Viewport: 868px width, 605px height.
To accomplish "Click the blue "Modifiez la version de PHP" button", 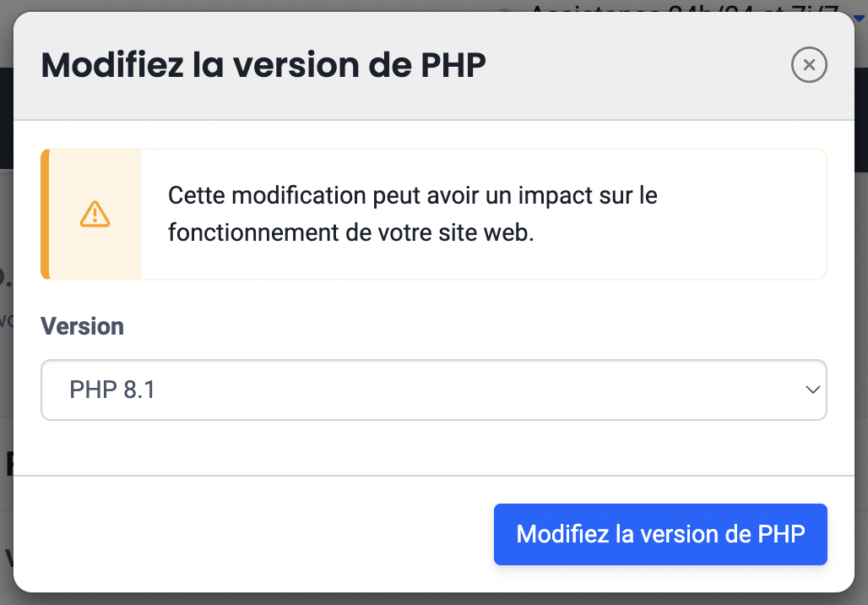I will tap(660, 534).
